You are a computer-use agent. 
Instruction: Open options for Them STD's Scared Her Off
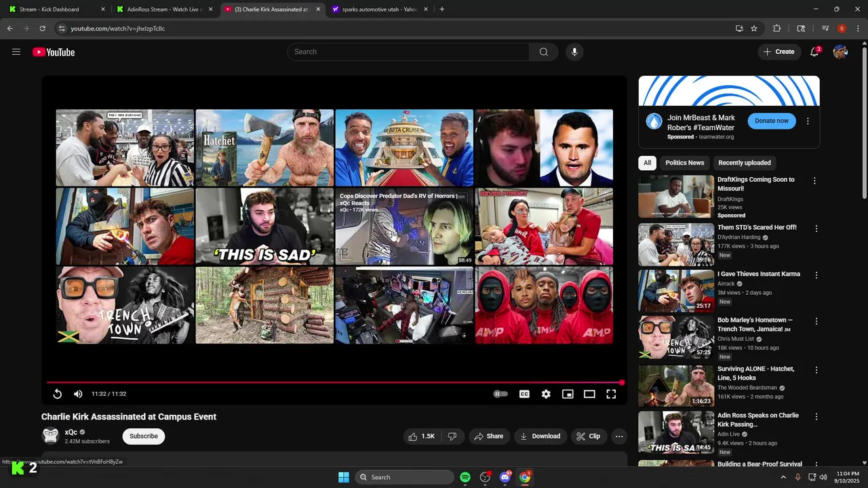pyautogui.click(x=816, y=229)
